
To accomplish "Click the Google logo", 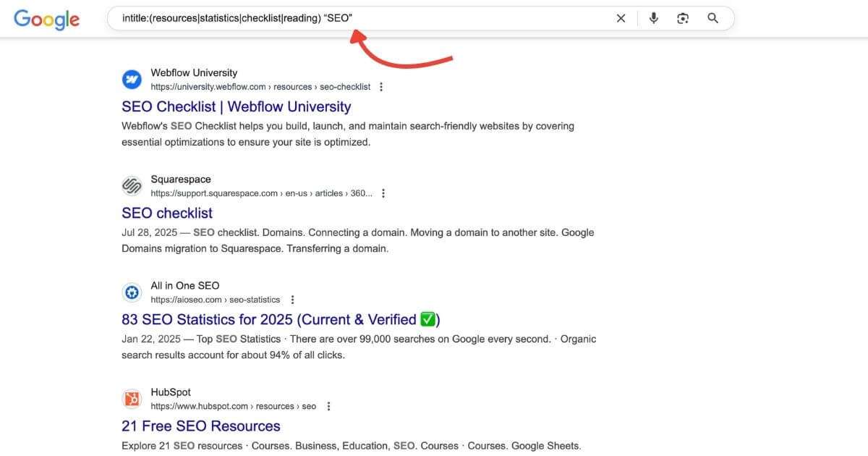I will (x=46, y=20).
